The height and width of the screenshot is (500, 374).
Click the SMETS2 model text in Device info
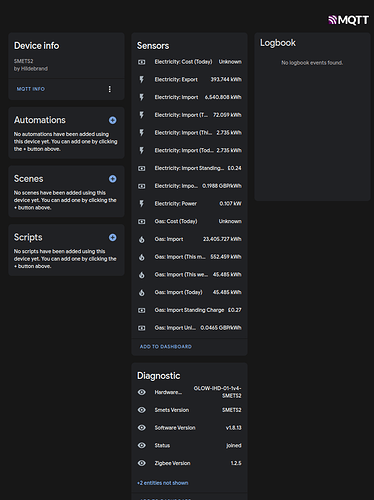click(x=23, y=61)
